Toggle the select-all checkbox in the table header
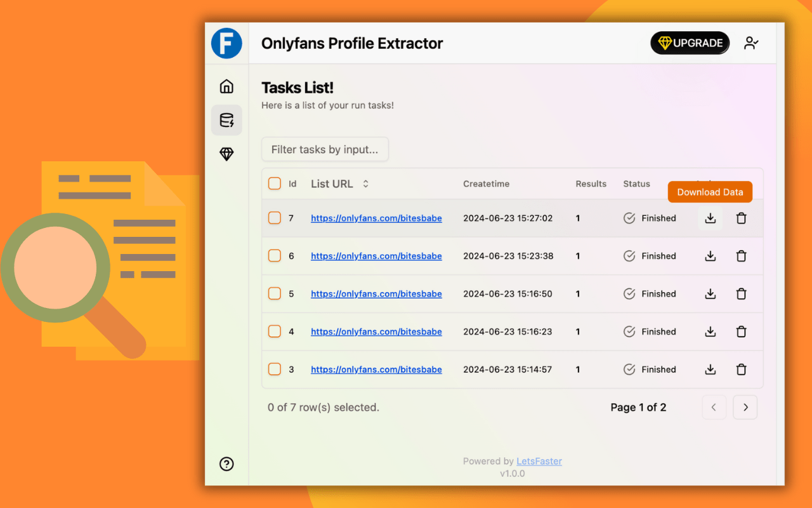The height and width of the screenshot is (508, 812). pyautogui.click(x=274, y=184)
